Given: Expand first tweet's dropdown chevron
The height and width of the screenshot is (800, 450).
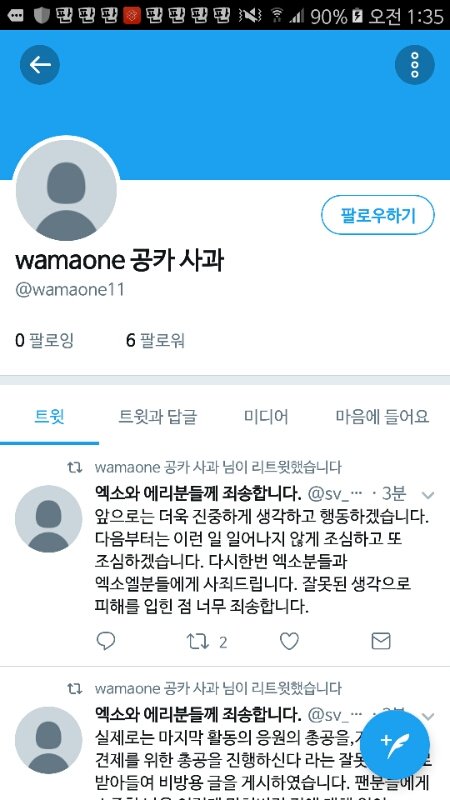Looking at the screenshot, I should [x=428, y=495].
